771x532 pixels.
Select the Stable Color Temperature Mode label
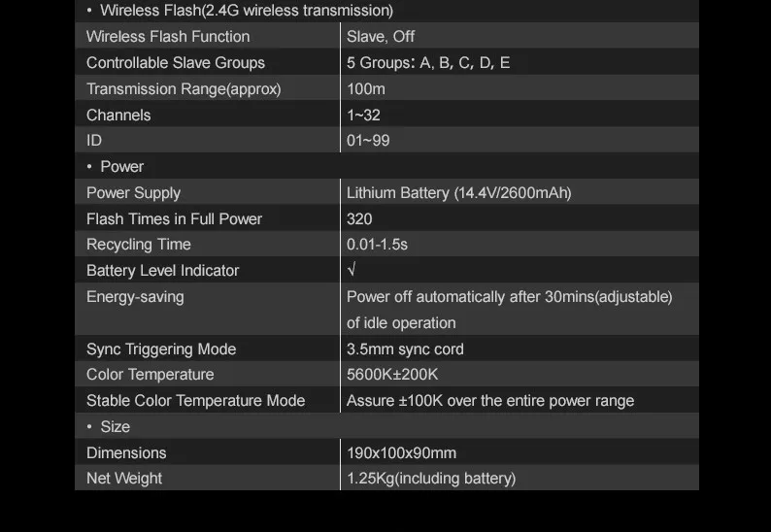tap(196, 401)
